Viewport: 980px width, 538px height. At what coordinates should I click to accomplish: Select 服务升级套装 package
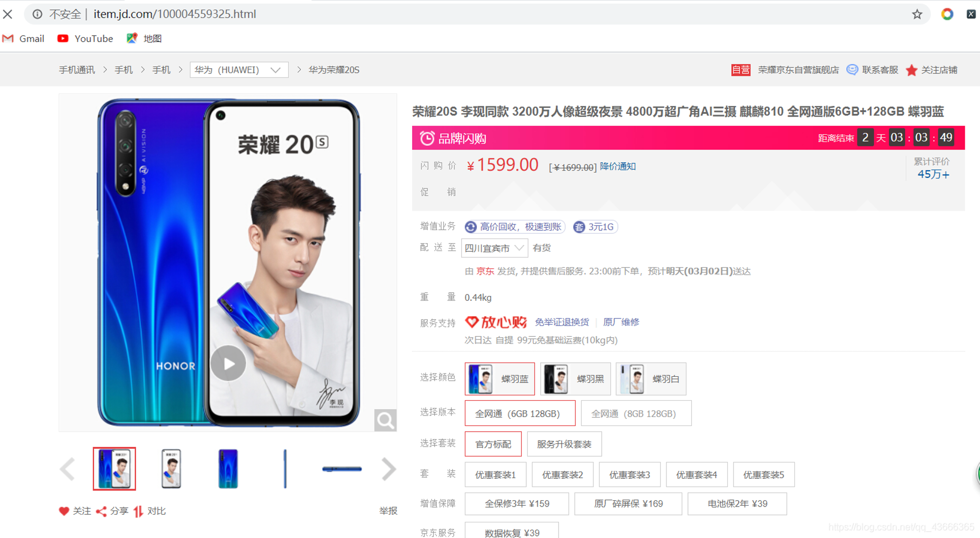tap(564, 444)
